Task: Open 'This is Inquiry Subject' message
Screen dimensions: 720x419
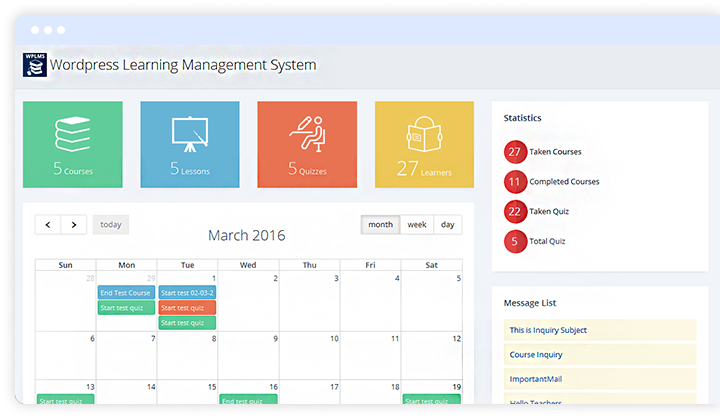Action: click(x=600, y=330)
